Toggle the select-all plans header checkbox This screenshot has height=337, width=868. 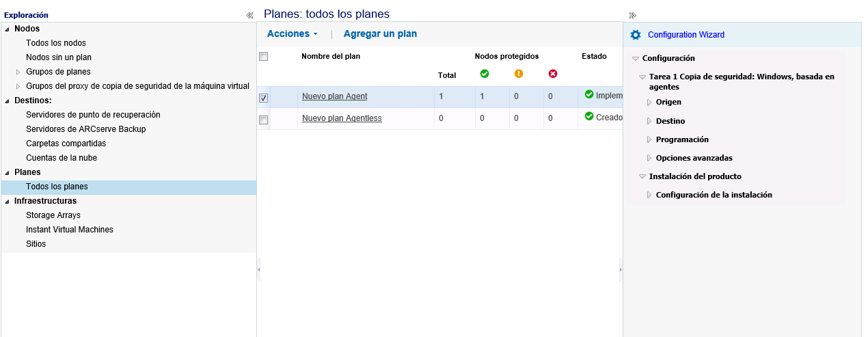click(x=263, y=57)
